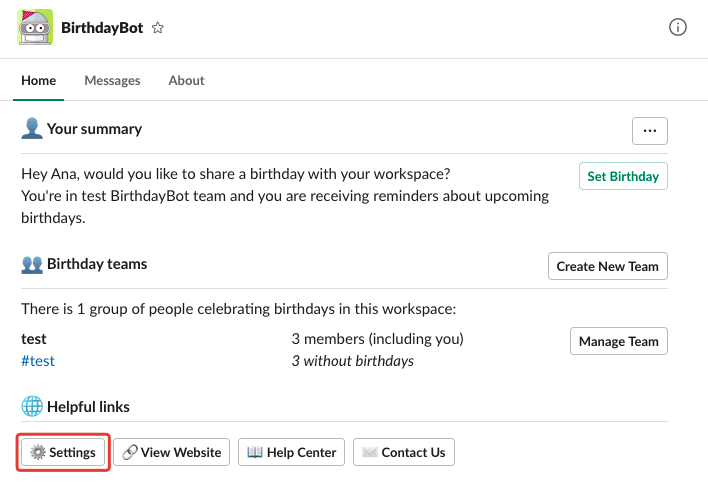Click Manage Team for test team
This screenshot has width=708, height=488.
click(x=618, y=341)
